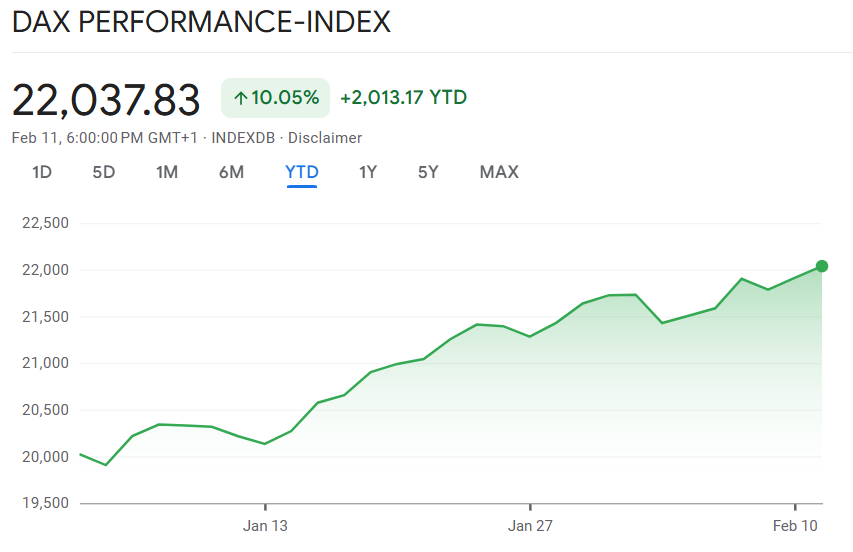Switch to the 1D time range

pyautogui.click(x=41, y=172)
